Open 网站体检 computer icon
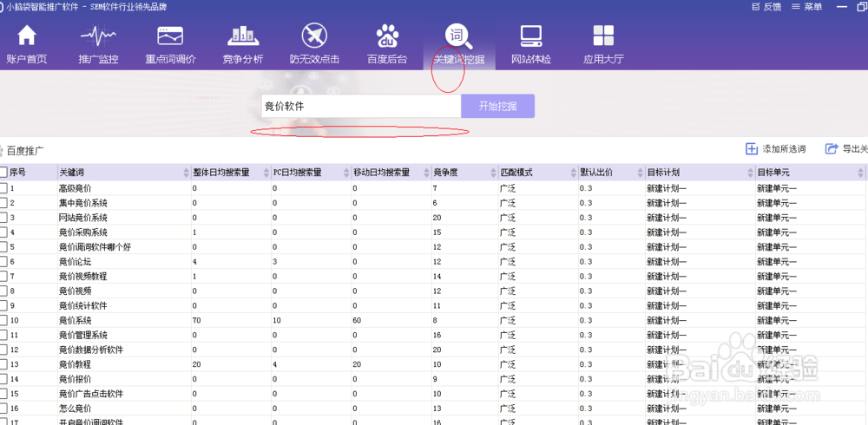Image resolution: width=868 pixels, height=425 pixels. pyautogui.click(x=531, y=36)
